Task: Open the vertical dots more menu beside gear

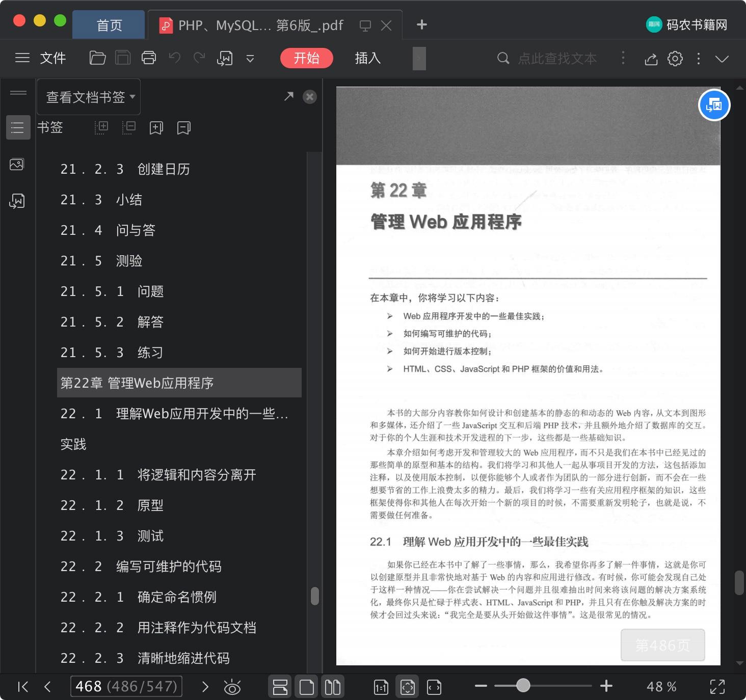Action: coord(699,59)
